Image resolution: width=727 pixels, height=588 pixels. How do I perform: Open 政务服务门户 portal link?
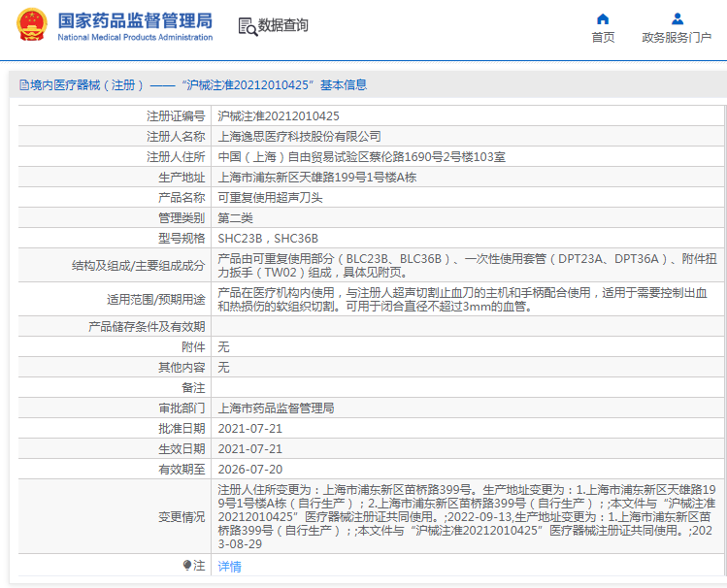[x=677, y=37]
